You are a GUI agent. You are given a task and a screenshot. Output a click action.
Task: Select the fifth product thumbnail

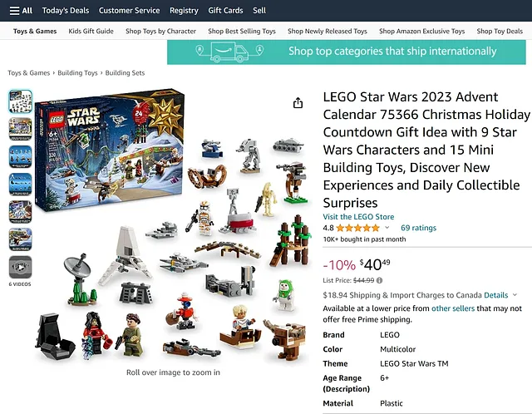click(20, 212)
